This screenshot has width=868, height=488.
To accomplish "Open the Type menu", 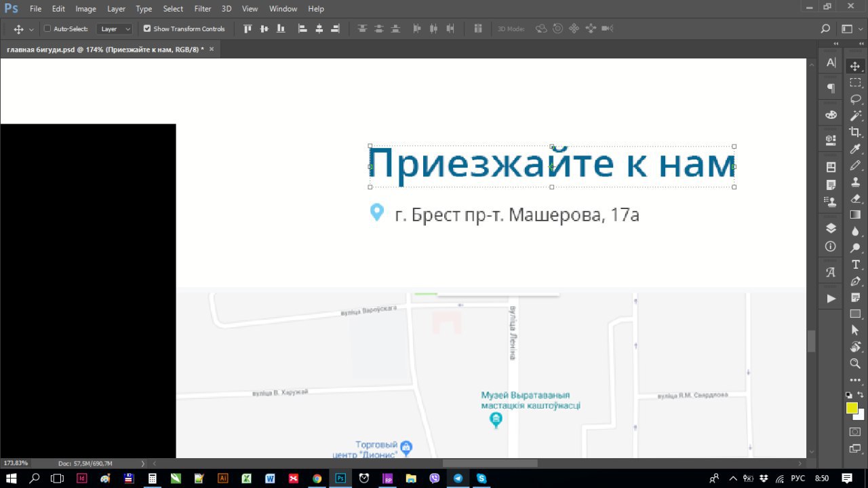I will coord(144,9).
